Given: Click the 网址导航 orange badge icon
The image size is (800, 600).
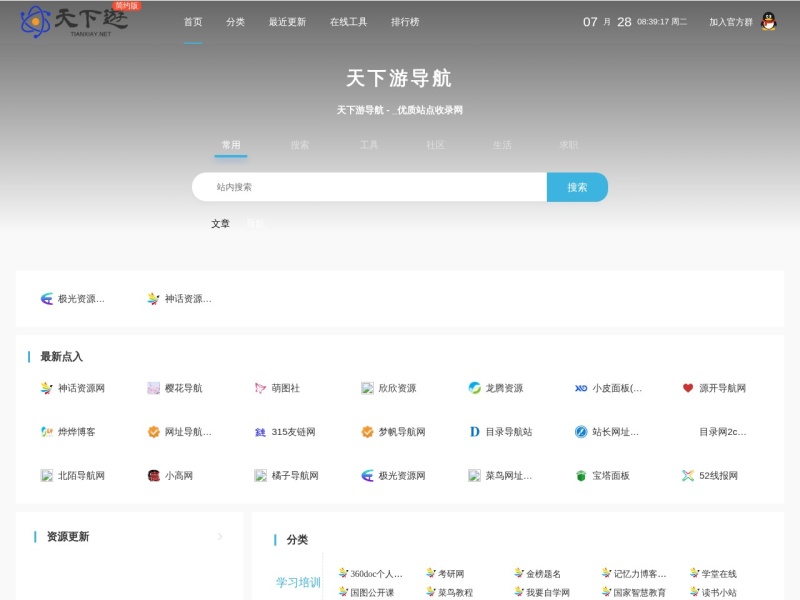Looking at the screenshot, I should pos(154,432).
